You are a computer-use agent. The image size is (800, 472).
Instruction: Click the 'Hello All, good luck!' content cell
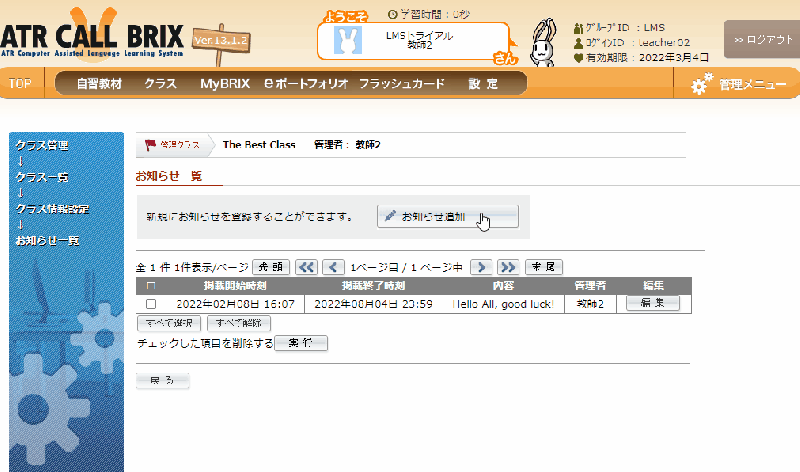coord(503,304)
